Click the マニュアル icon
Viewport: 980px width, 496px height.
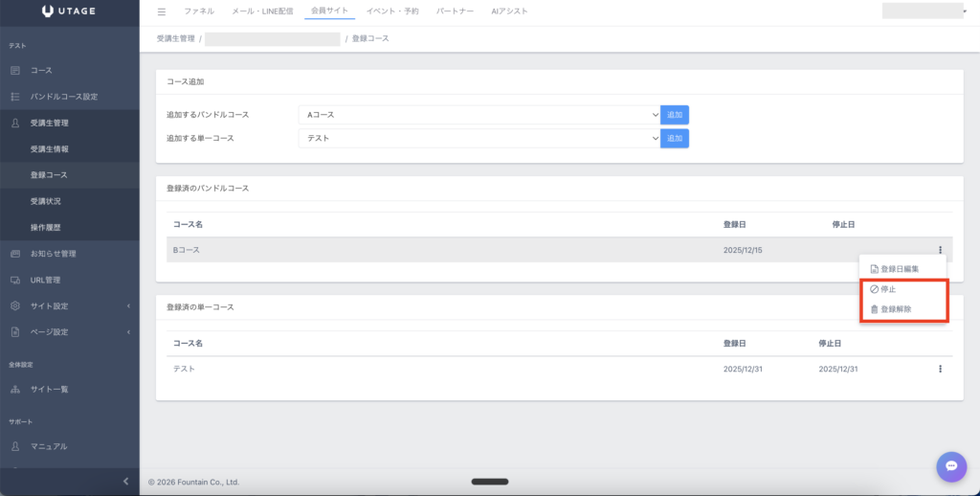(15, 446)
